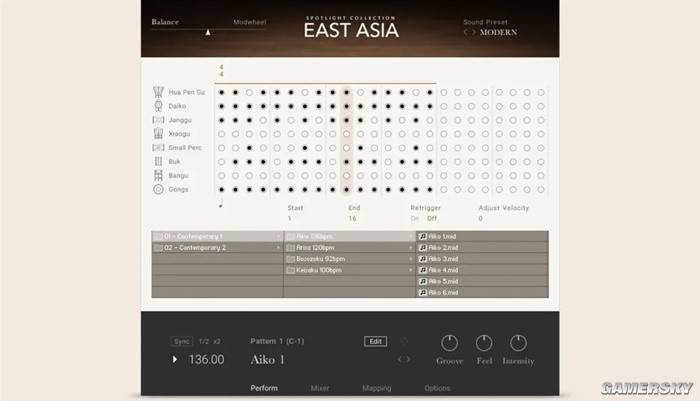Switch to previous Sound Preset arrow
Image resolution: width=700 pixels, height=401 pixels.
(465, 32)
